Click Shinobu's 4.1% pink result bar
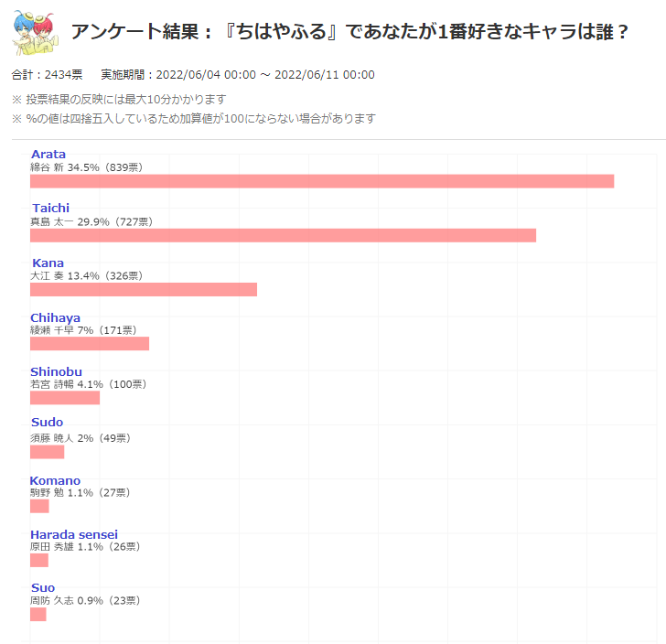The height and width of the screenshot is (644, 666). pyautogui.click(x=65, y=397)
